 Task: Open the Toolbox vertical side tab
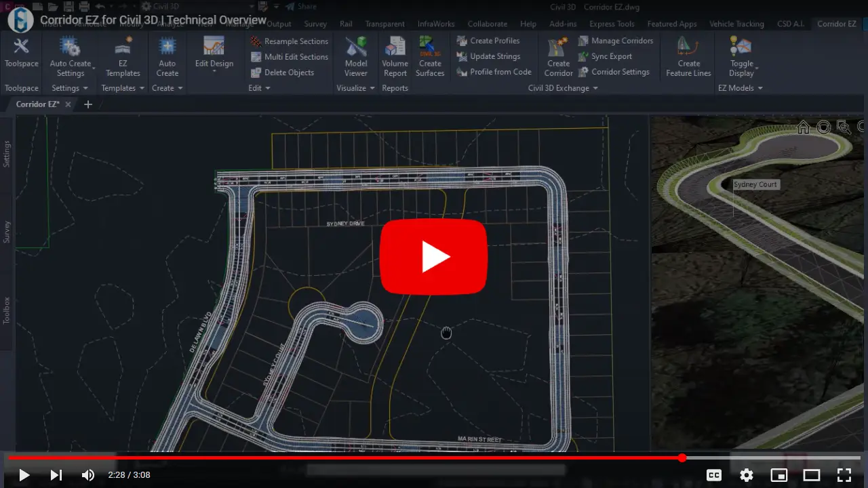point(7,310)
